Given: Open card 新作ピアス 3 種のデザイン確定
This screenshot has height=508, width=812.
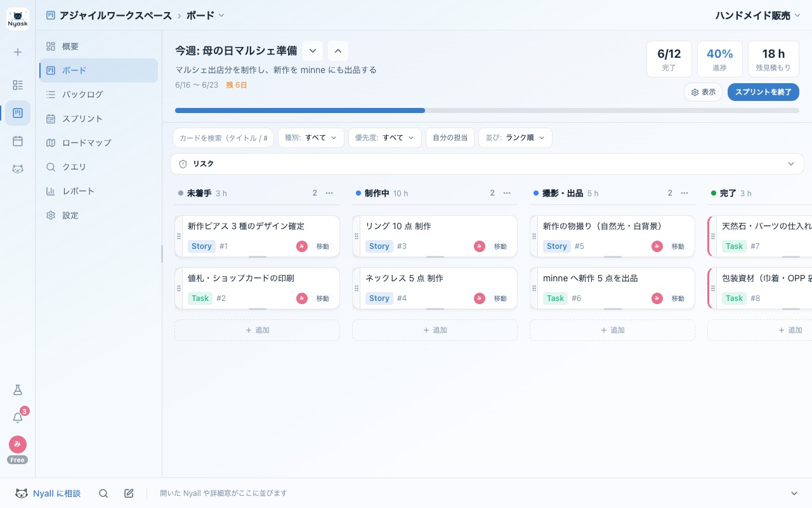Looking at the screenshot, I should pos(246,226).
